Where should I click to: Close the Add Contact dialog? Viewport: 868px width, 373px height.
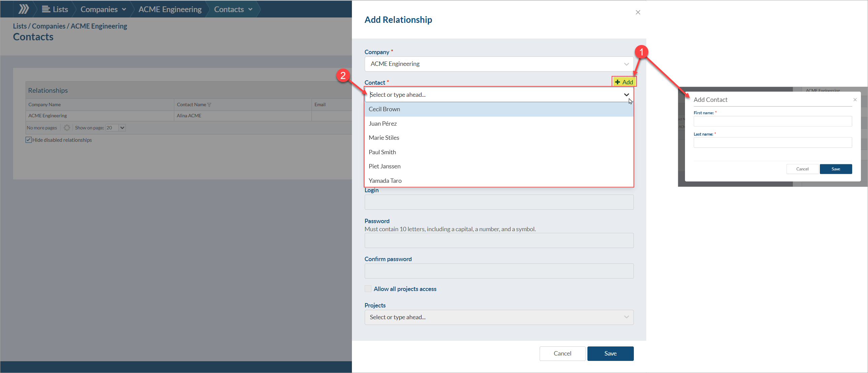(855, 100)
